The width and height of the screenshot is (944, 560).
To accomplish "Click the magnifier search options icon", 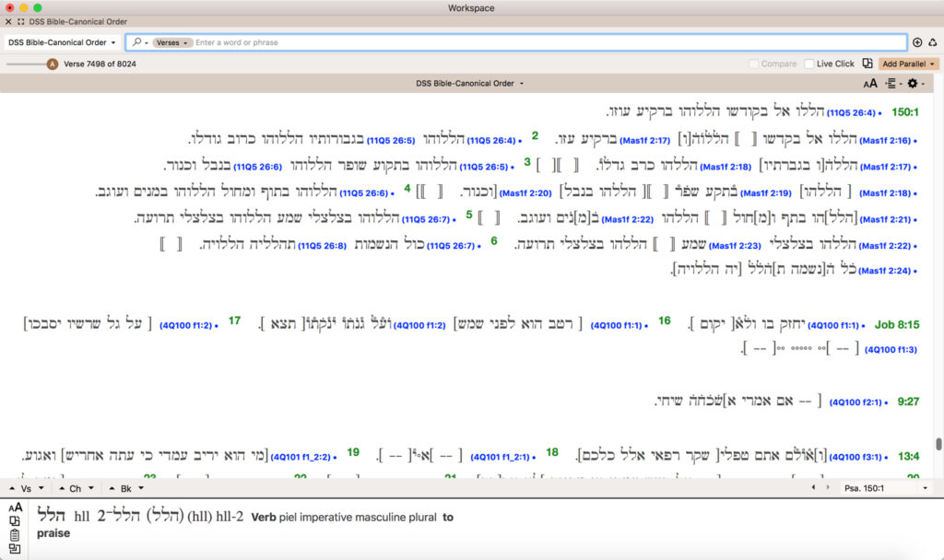I will pyautogui.click(x=139, y=42).
